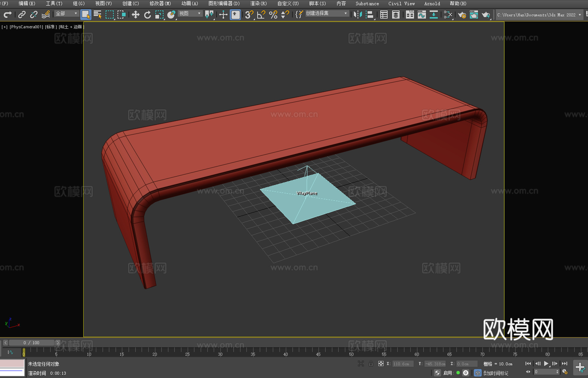Toggle Absolute/Offset transform type-in mode

pos(381,364)
